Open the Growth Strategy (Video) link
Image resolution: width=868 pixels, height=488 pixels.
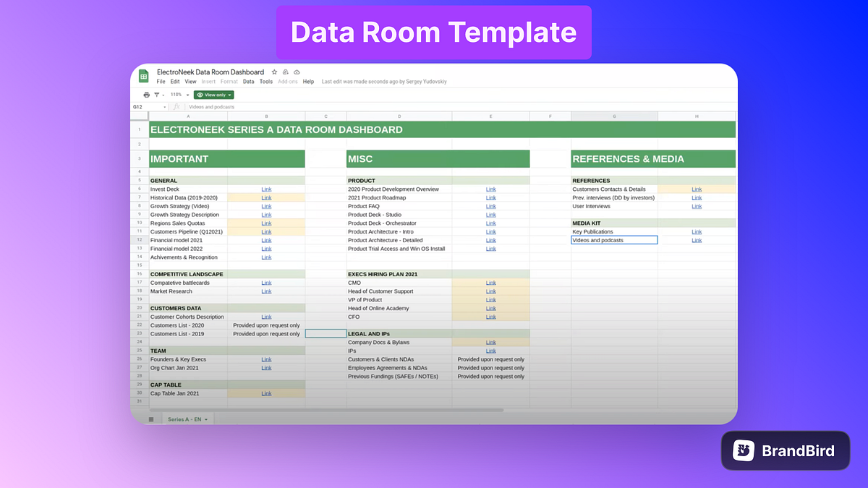(x=266, y=207)
